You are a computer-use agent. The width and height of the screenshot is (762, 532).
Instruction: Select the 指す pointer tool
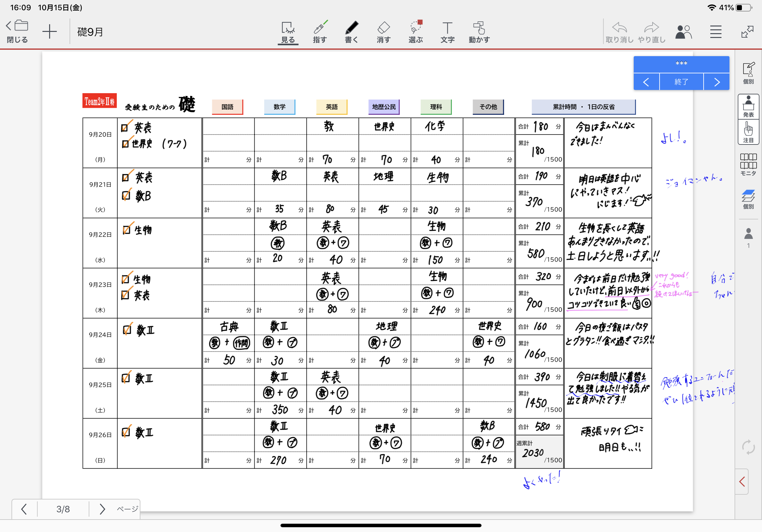pyautogui.click(x=320, y=32)
